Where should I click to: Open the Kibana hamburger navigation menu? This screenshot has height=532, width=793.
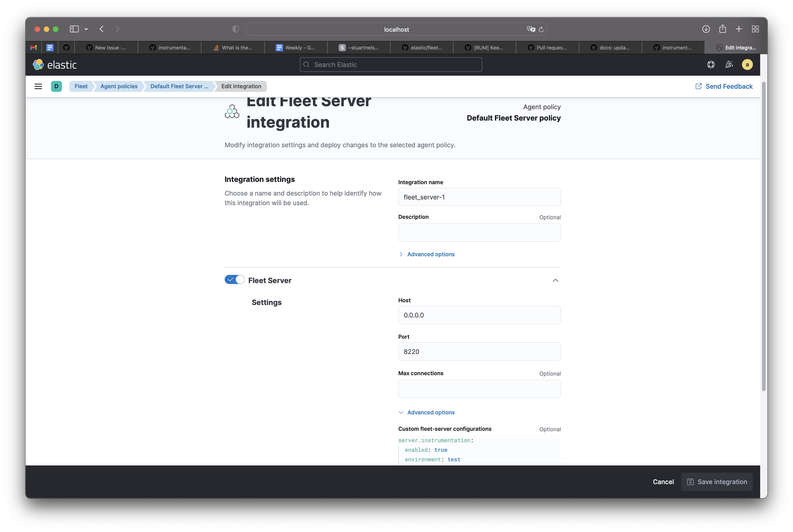pos(38,86)
